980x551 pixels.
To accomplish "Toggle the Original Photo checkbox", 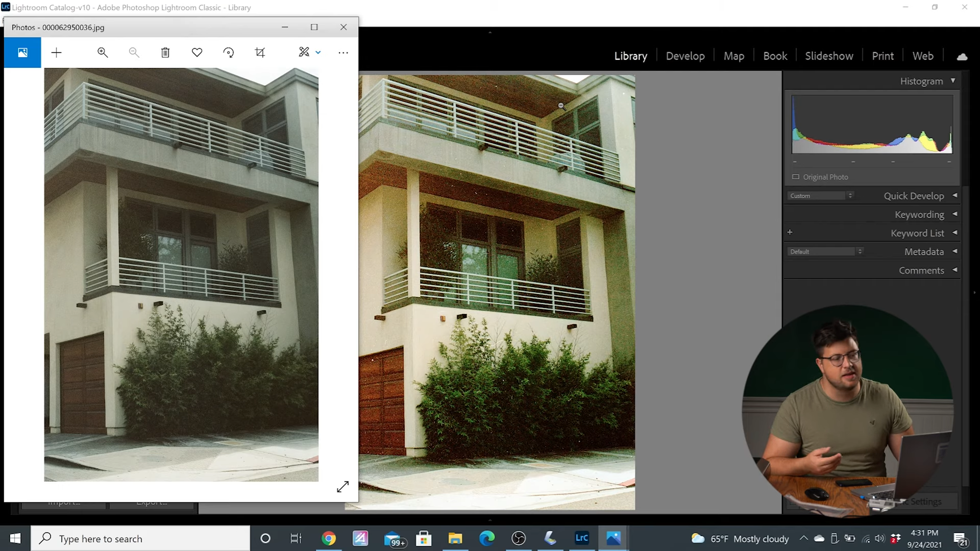I will pos(796,177).
